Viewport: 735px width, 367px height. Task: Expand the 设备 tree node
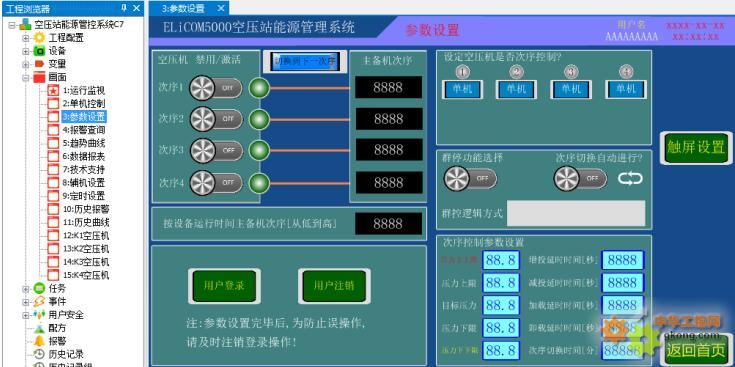pyautogui.click(x=26, y=51)
